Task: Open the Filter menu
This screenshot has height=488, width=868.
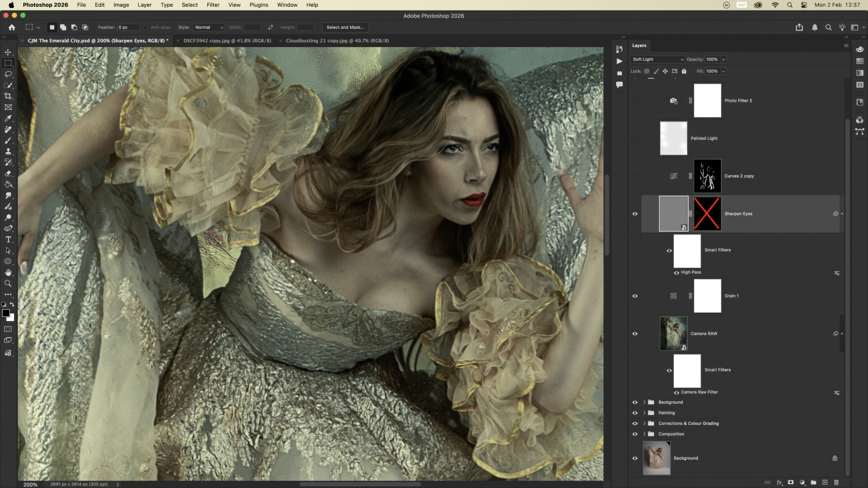Action: pyautogui.click(x=213, y=5)
